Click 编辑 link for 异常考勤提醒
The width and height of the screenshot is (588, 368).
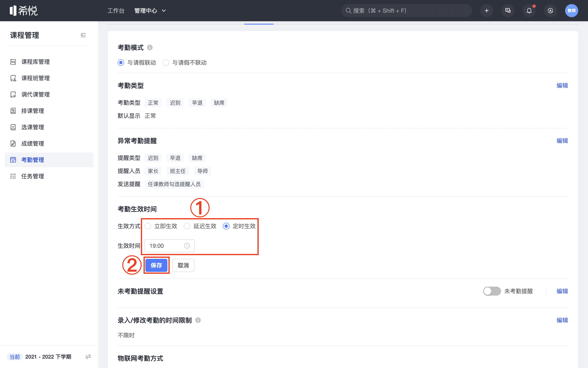coord(562,141)
